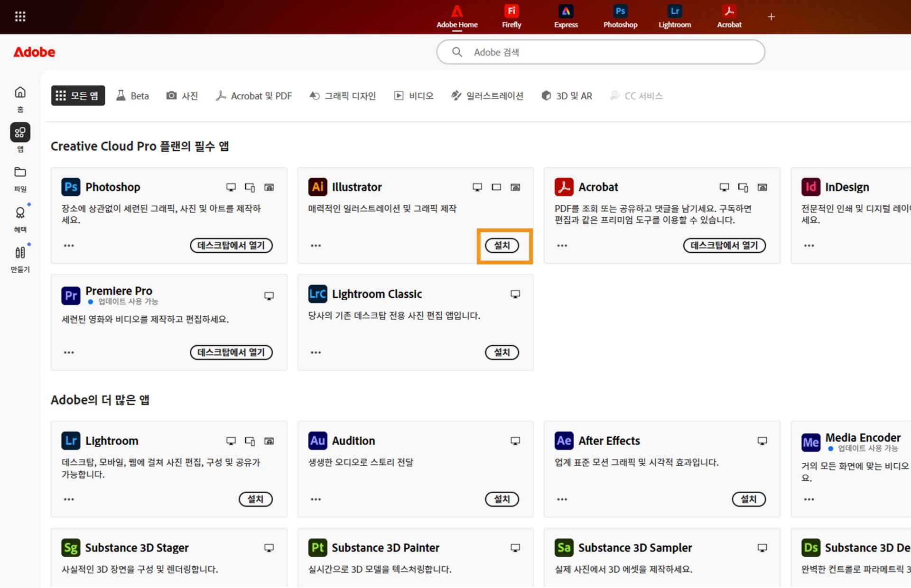
Task: Click Photoshop's 데스크탑에서 열기 button
Action: click(x=231, y=246)
